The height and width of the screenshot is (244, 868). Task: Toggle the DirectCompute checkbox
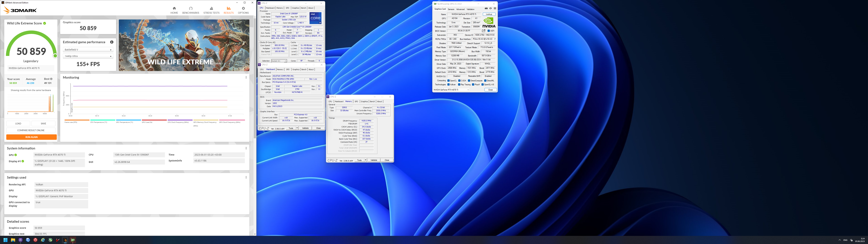(x=469, y=80)
